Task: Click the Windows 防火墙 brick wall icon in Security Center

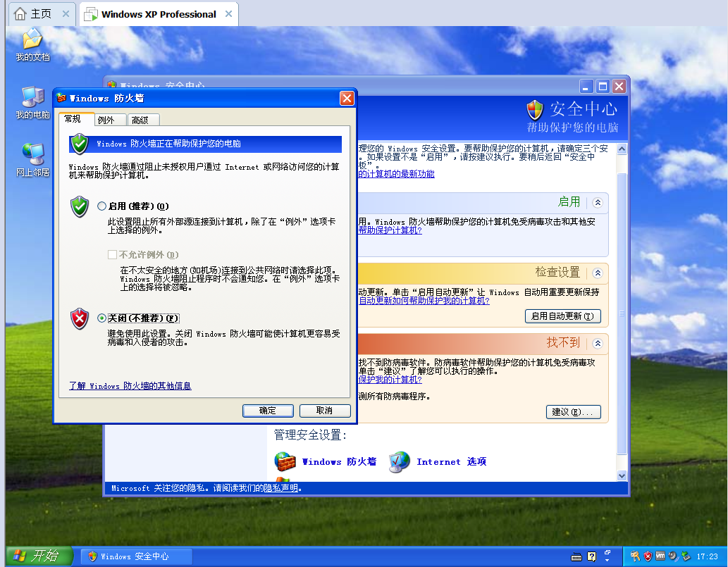Action: pos(285,461)
